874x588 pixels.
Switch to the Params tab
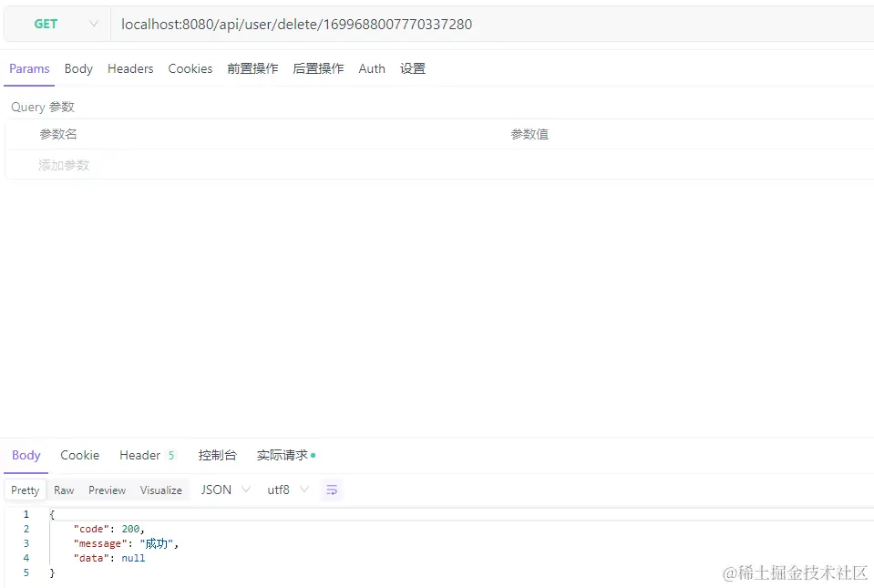click(29, 68)
